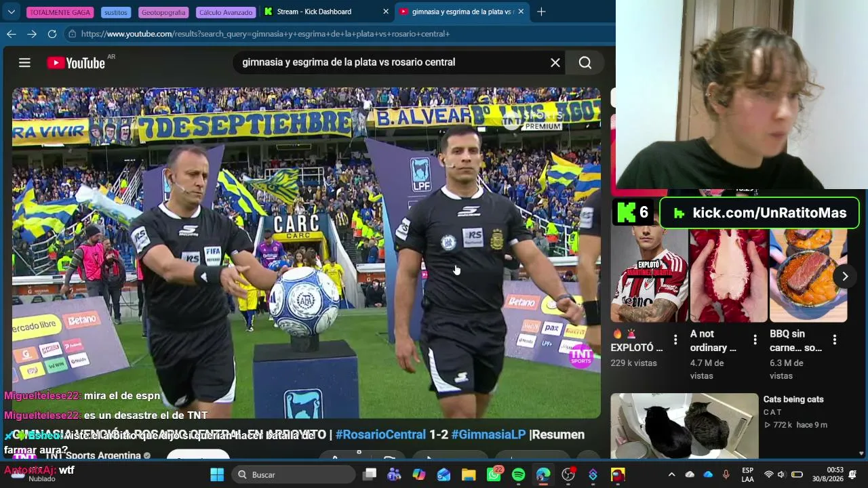Viewport: 868px width, 488px height.
Task: Open the sustitos tab group
Action: pos(116,12)
